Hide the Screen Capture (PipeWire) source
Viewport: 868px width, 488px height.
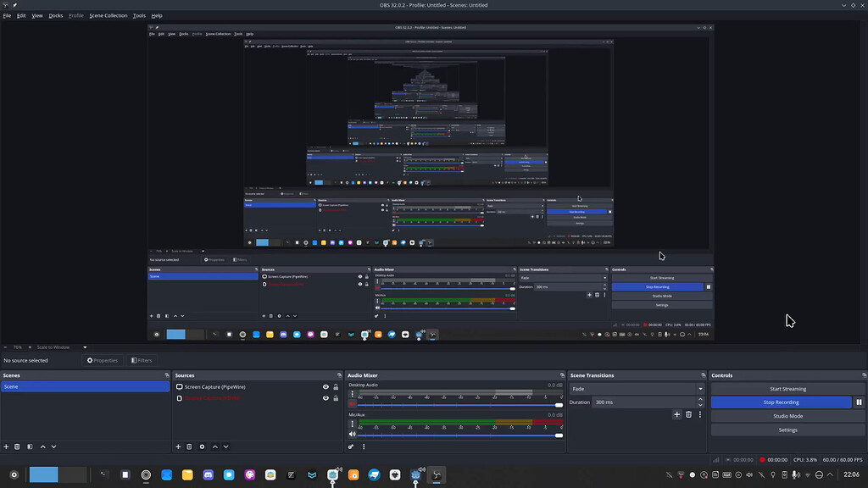click(x=325, y=386)
